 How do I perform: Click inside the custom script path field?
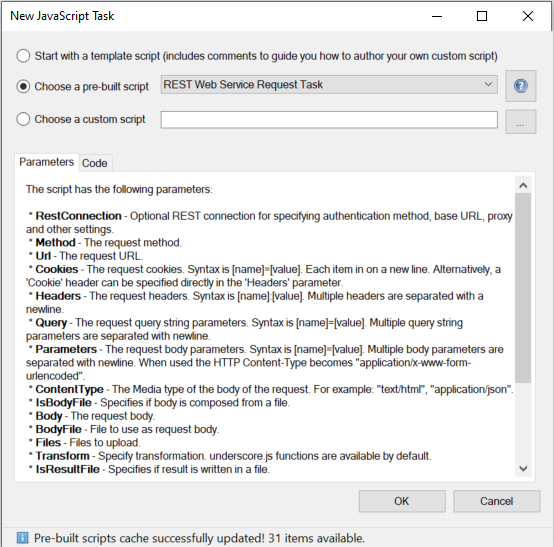point(329,120)
